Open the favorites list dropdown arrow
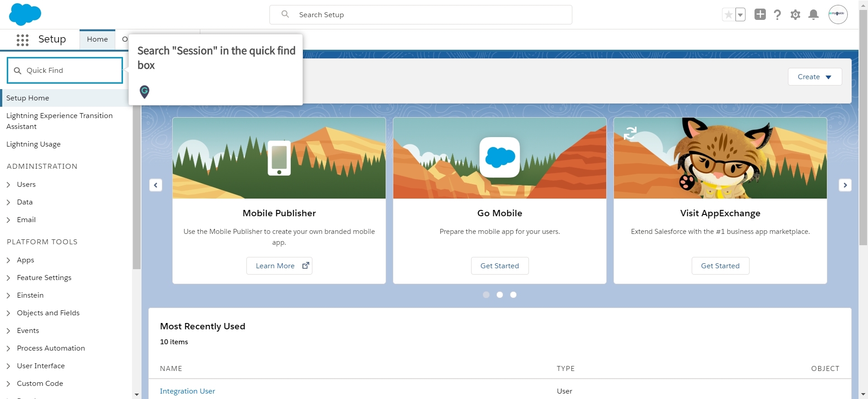 click(x=741, y=15)
